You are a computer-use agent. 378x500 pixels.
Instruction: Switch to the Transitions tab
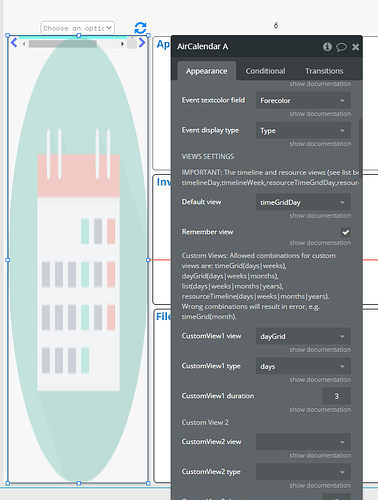pyautogui.click(x=324, y=71)
